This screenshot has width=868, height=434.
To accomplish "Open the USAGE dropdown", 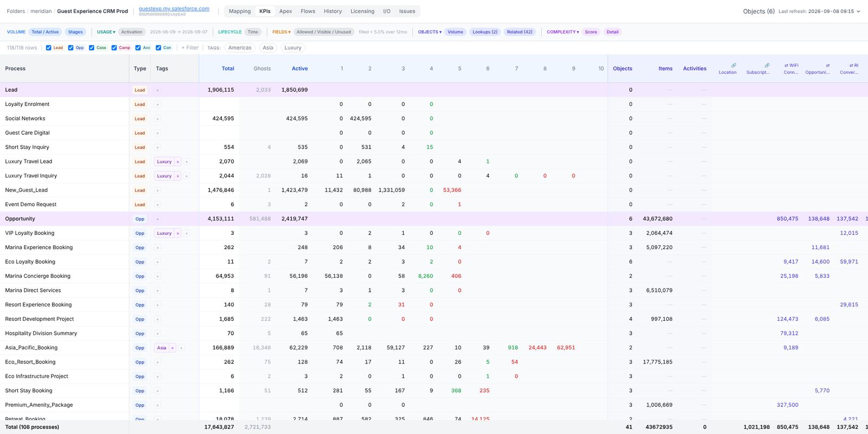I will pos(106,32).
